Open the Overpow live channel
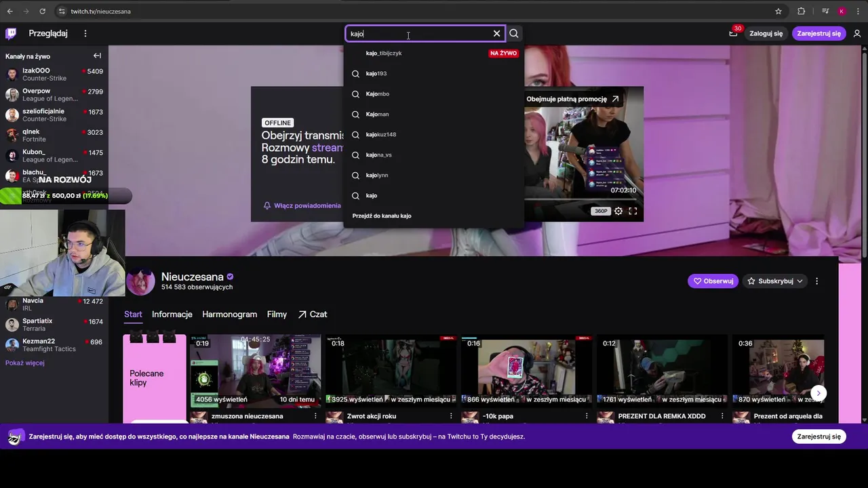 pyautogui.click(x=54, y=94)
